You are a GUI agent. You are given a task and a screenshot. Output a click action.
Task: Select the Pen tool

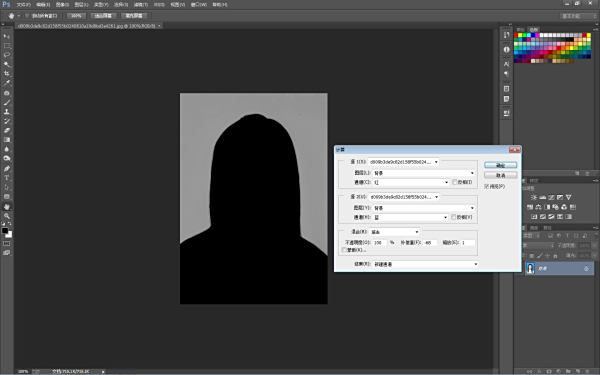7,168
